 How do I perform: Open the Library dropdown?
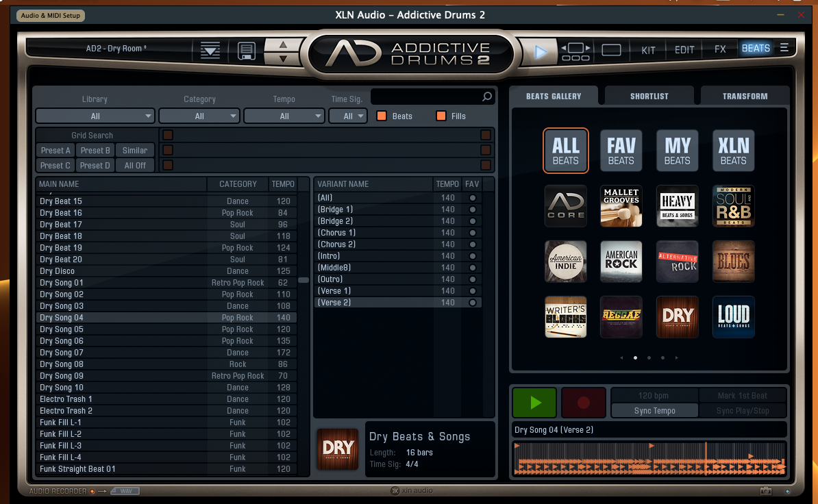click(x=95, y=116)
